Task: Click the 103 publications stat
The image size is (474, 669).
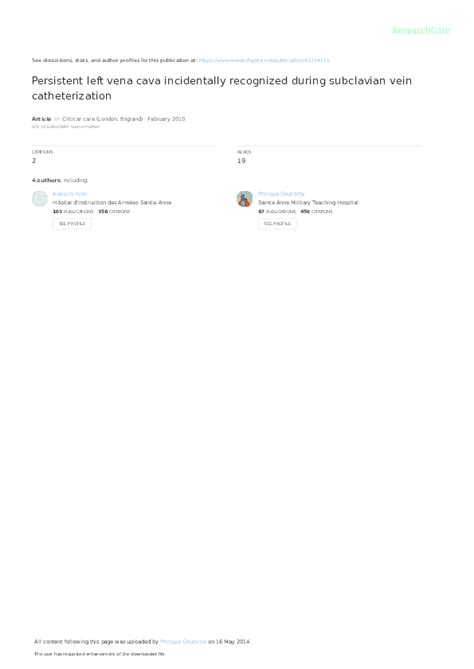Action: pyautogui.click(x=73, y=212)
